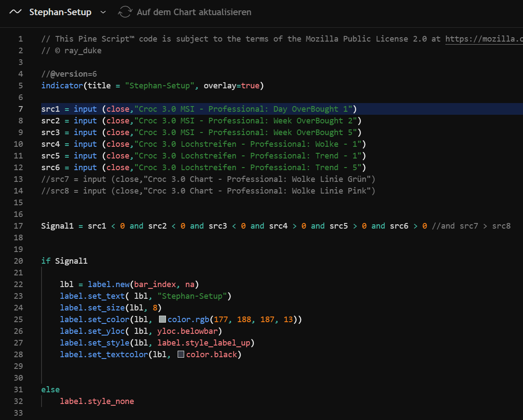Screen dimensions: 523x420
Task: Click the Pine script wave icon
Action: (x=15, y=12)
